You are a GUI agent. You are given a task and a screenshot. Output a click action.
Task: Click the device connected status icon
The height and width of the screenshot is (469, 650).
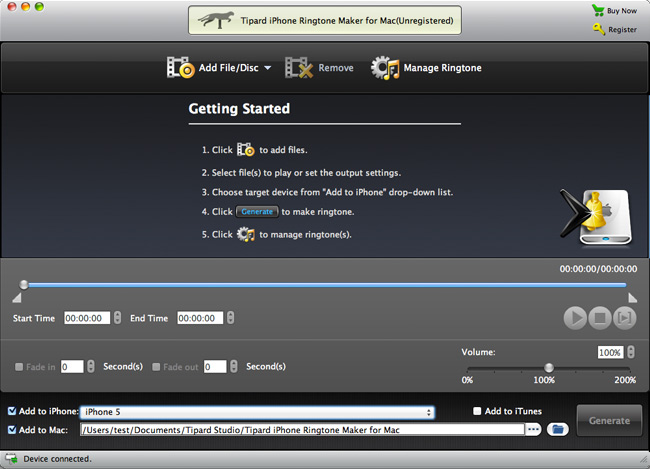11,459
